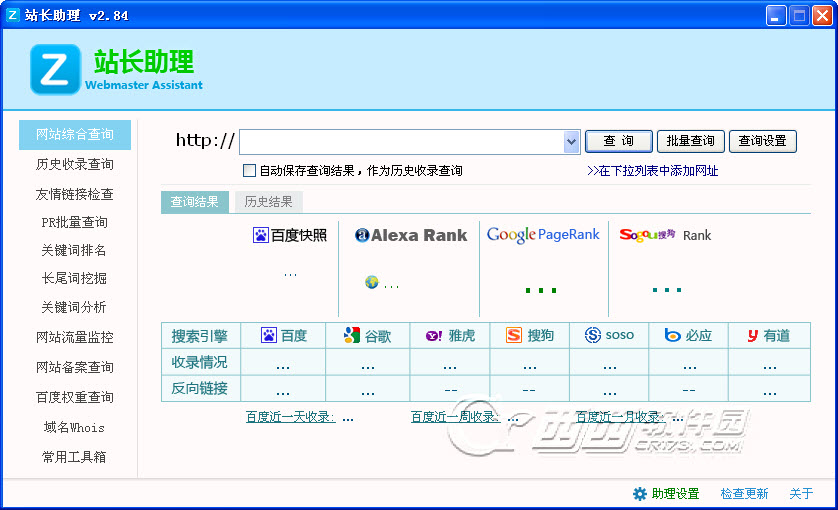The height and width of the screenshot is (510, 838).
Task: Click 关于 link
Action: (x=802, y=493)
